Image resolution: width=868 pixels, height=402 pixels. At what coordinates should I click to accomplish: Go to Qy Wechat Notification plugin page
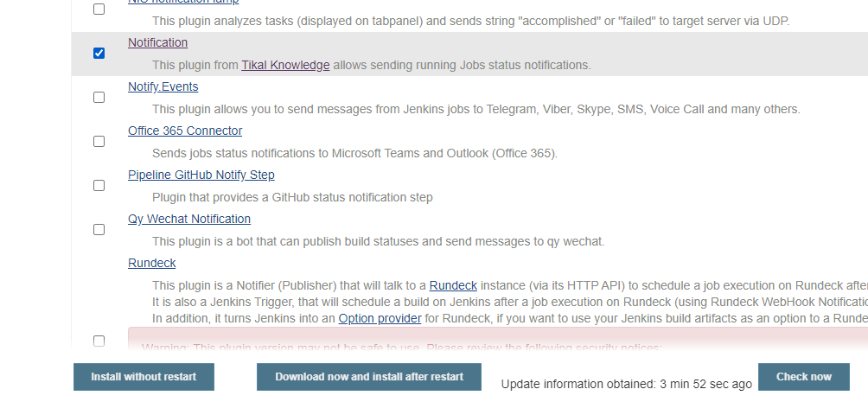coord(189,219)
